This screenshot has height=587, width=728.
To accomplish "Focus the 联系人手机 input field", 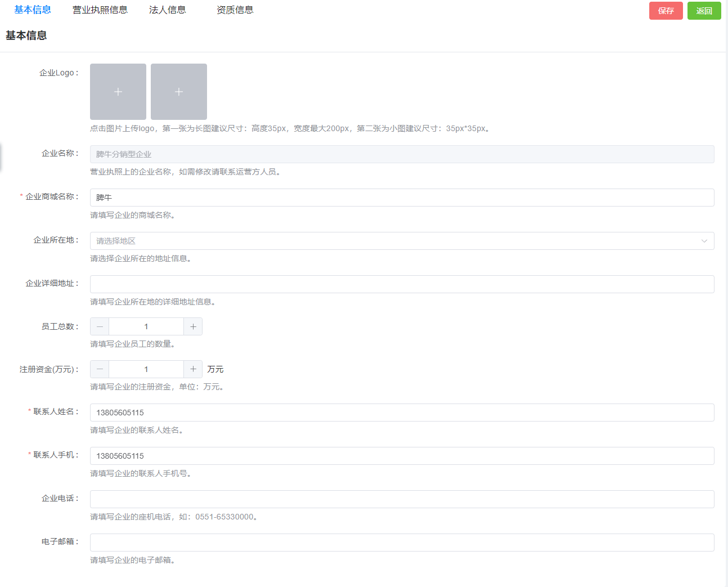I will [x=402, y=456].
